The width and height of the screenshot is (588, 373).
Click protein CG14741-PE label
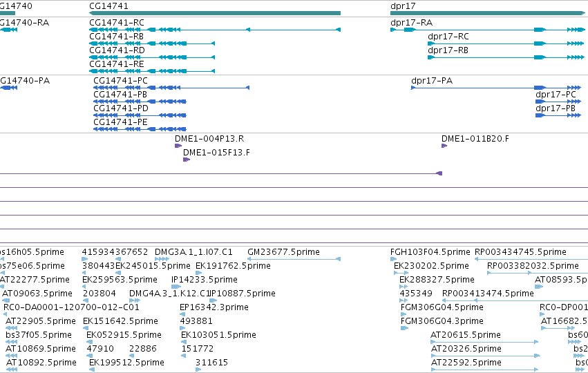pyautogui.click(x=120, y=122)
